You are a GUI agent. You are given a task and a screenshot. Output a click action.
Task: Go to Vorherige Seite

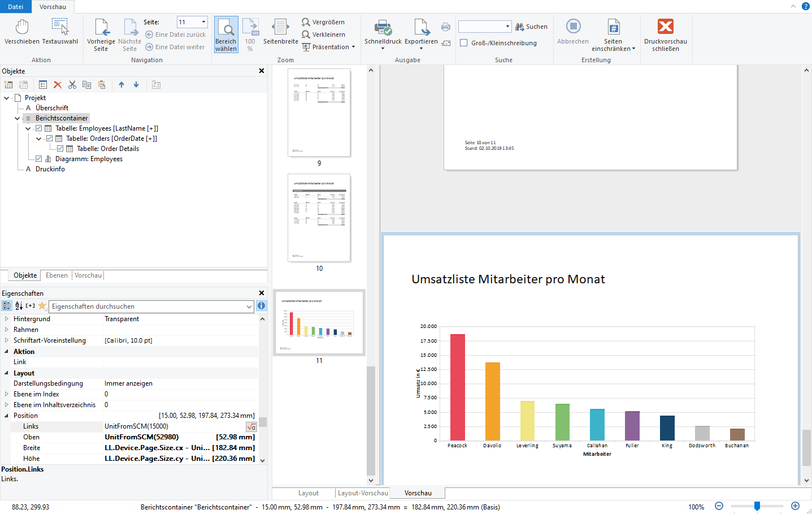pyautogui.click(x=101, y=35)
